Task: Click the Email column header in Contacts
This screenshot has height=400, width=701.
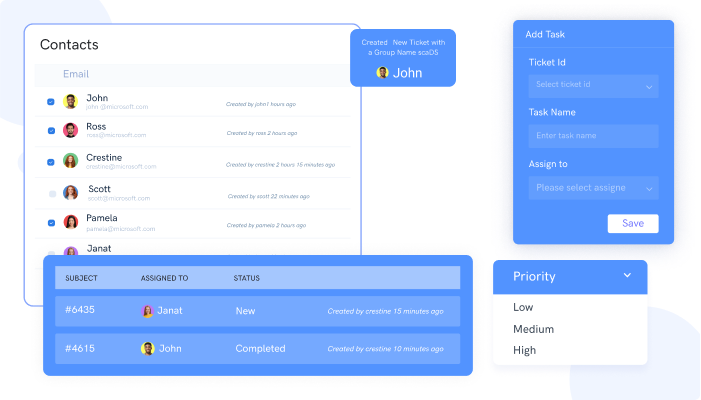Action: tap(76, 74)
